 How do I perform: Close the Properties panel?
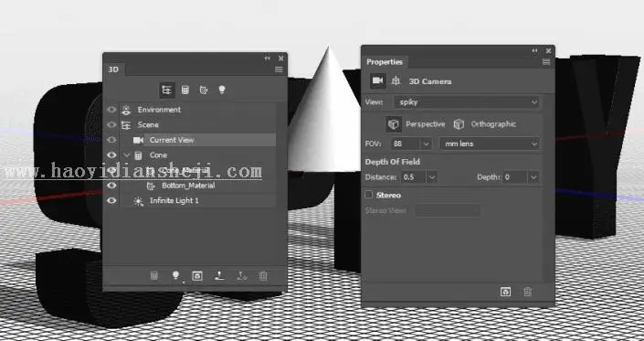548,50
